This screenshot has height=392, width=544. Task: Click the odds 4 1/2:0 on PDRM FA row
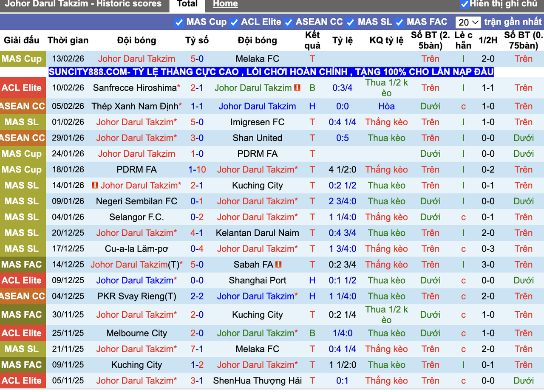[x=343, y=169]
